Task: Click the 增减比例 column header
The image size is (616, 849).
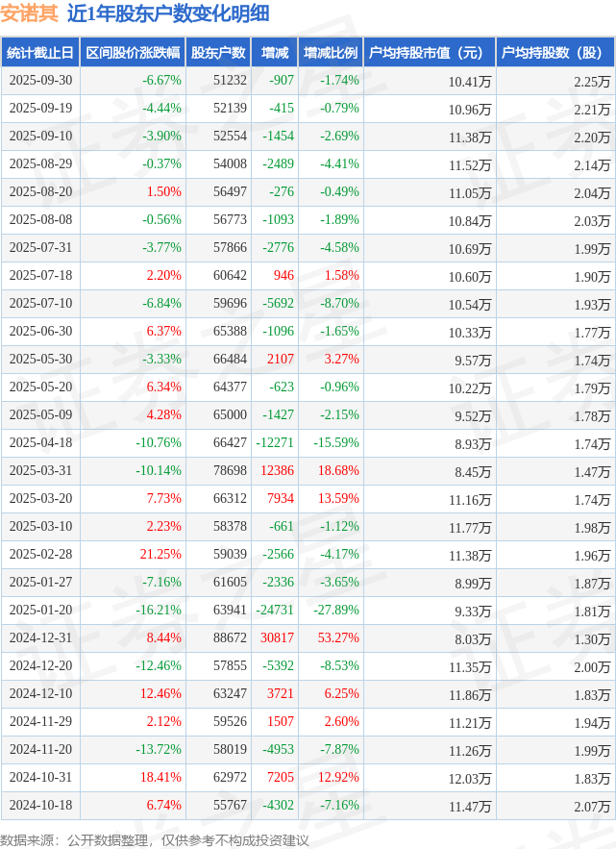Action: [x=330, y=53]
